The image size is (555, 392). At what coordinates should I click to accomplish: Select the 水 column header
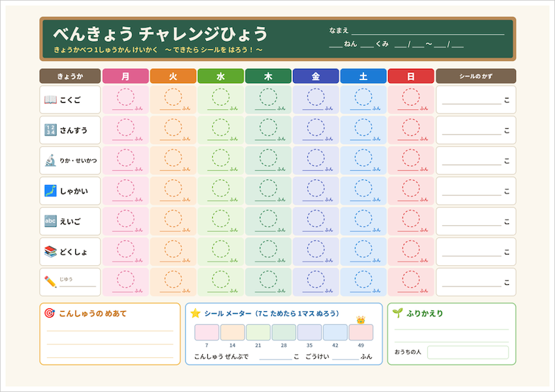tap(221, 76)
